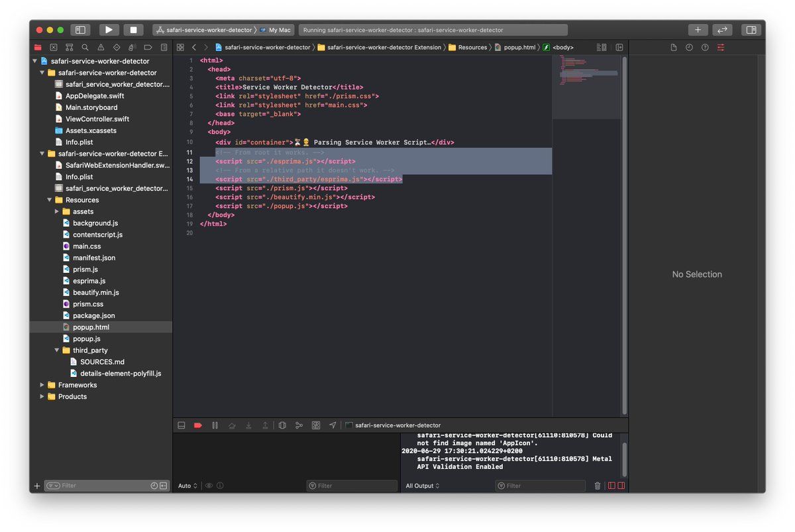Add a new file with the navigator plus
Image resolution: width=795 pixels, height=532 pixels.
coord(36,486)
